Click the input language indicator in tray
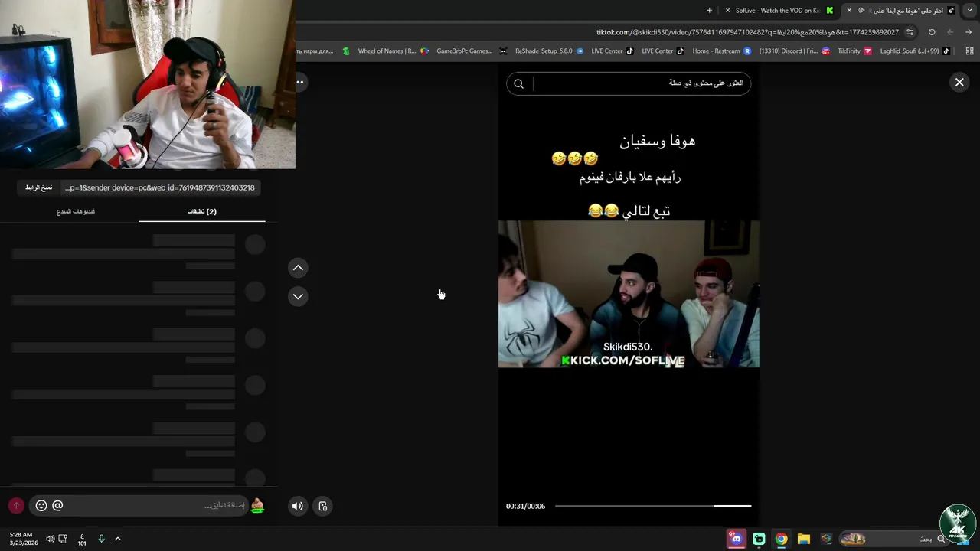 (x=82, y=540)
